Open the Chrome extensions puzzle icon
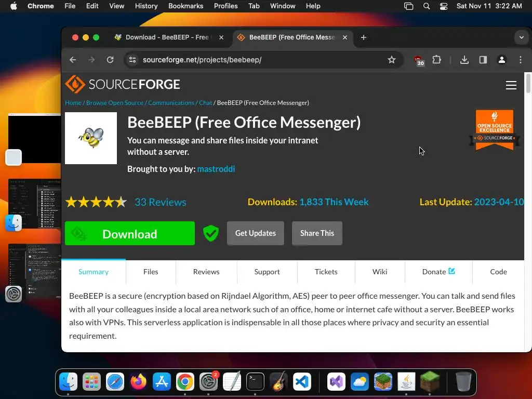Screen dimensions: 532x399 pos(436,60)
